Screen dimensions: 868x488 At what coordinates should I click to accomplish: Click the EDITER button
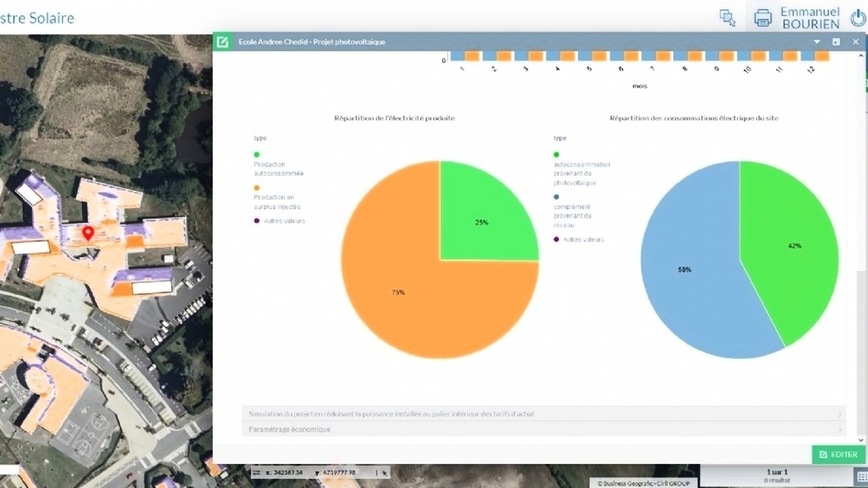coord(838,455)
